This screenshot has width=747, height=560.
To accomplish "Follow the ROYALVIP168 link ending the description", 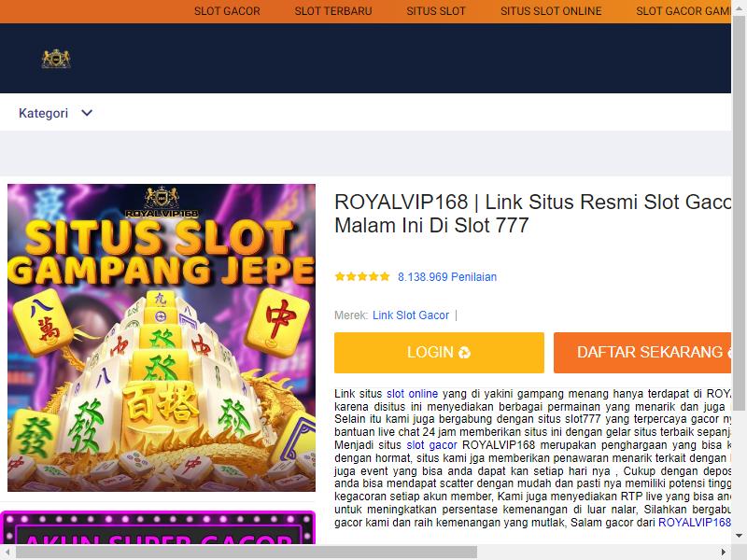I will pyautogui.click(x=694, y=523).
